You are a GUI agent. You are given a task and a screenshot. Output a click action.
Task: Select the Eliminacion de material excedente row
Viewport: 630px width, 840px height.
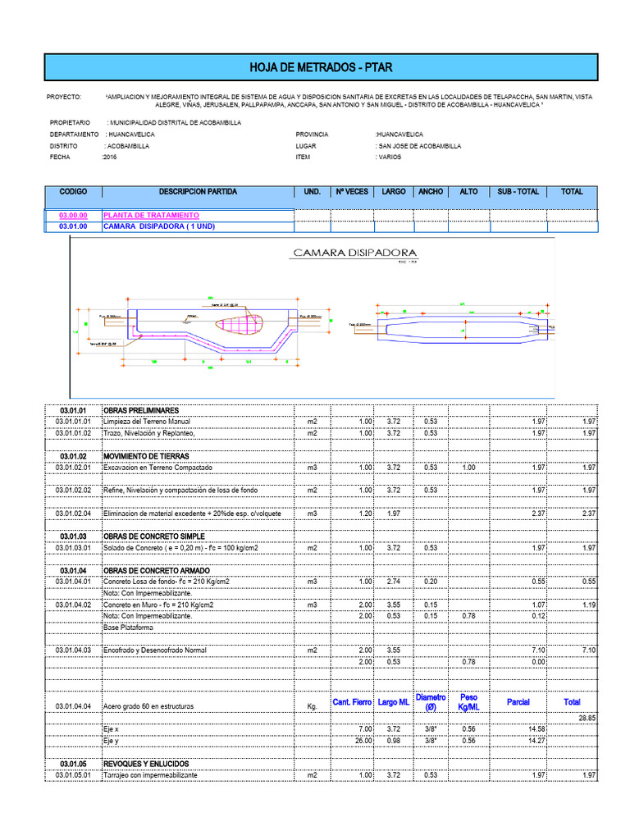(321, 514)
